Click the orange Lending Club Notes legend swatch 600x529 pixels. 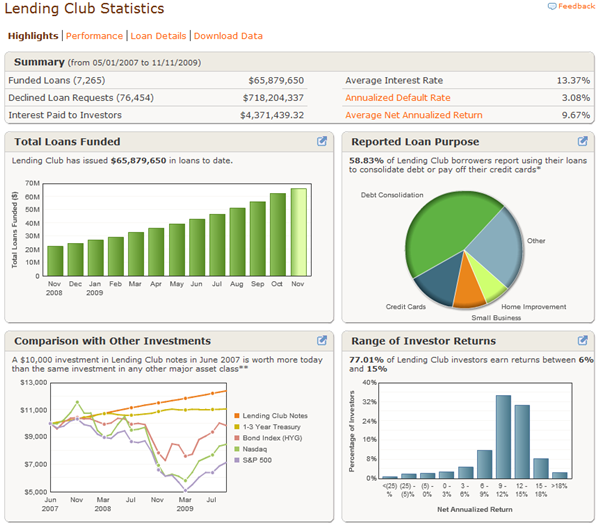click(237, 416)
